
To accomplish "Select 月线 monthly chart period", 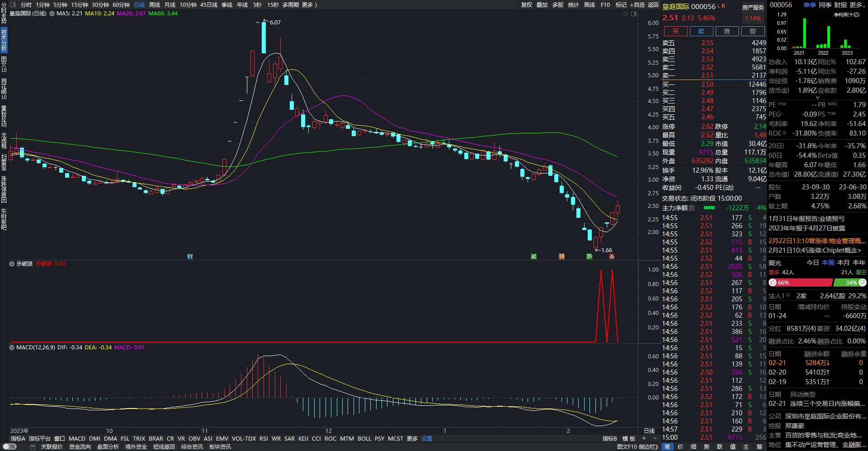I will click(170, 5).
